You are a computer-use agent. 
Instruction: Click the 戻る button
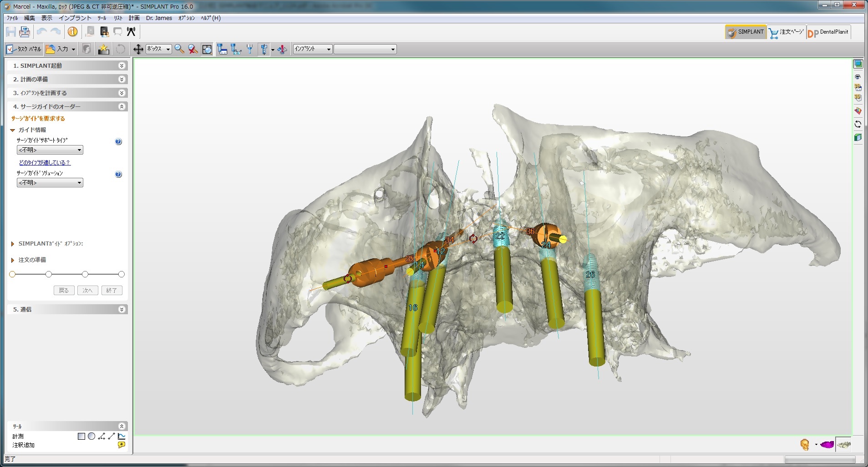tap(64, 290)
